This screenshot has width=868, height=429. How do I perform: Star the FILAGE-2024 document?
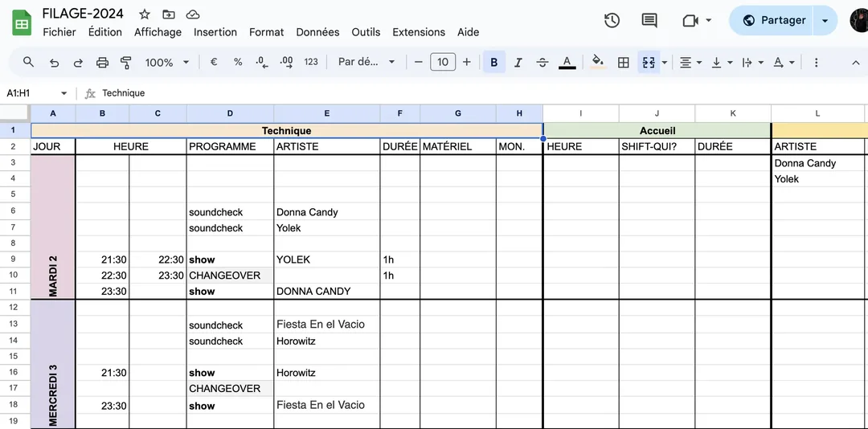145,14
